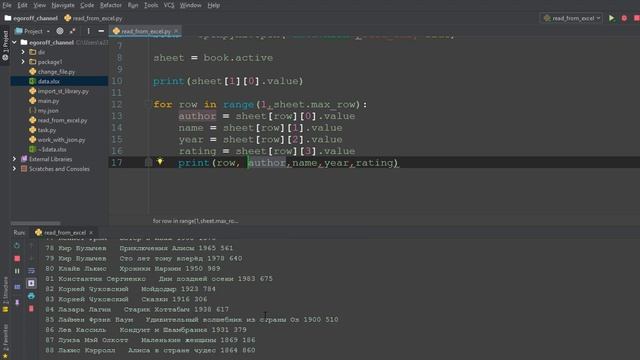The image size is (640, 360).
Task: Expand the package1 folder
Action: [23, 62]
